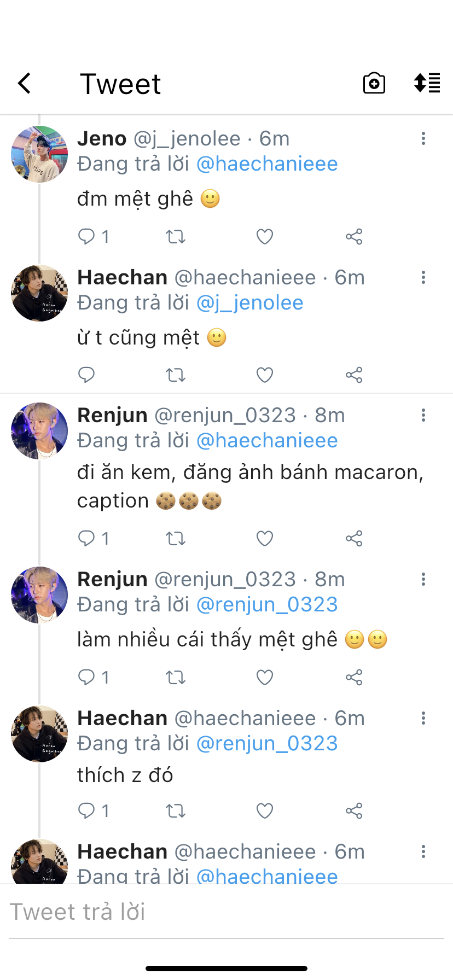Share Renjun's "làm nhiều cái" tweet
This screenshot has width=453, height=980.
pos(354,678)
